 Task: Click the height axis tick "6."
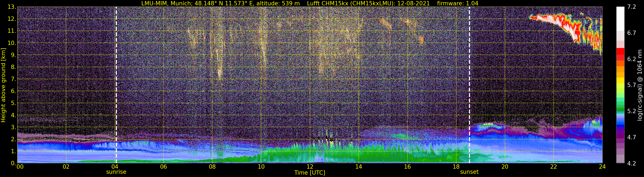tap(13, 91)
